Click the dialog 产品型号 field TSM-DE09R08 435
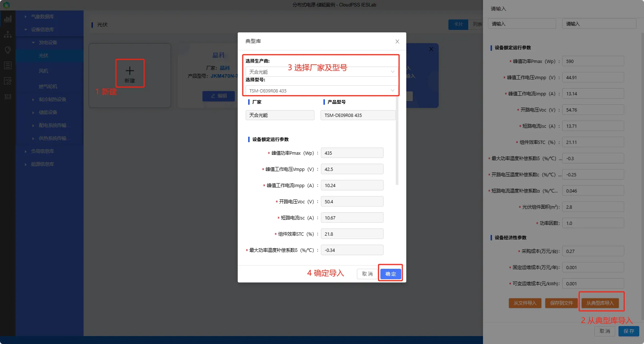Image resolution: width=644 pixels, height=344 pixels. click(358, 115)
